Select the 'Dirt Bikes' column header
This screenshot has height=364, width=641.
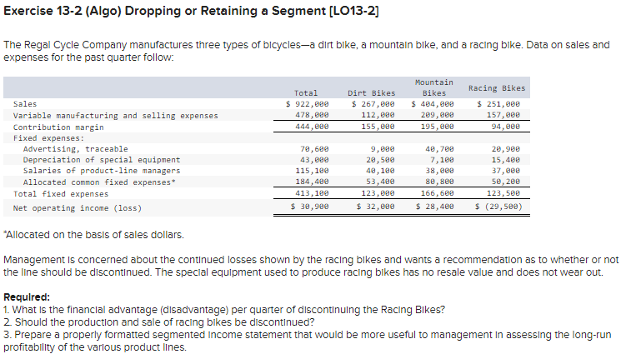[x=371, y=93]
